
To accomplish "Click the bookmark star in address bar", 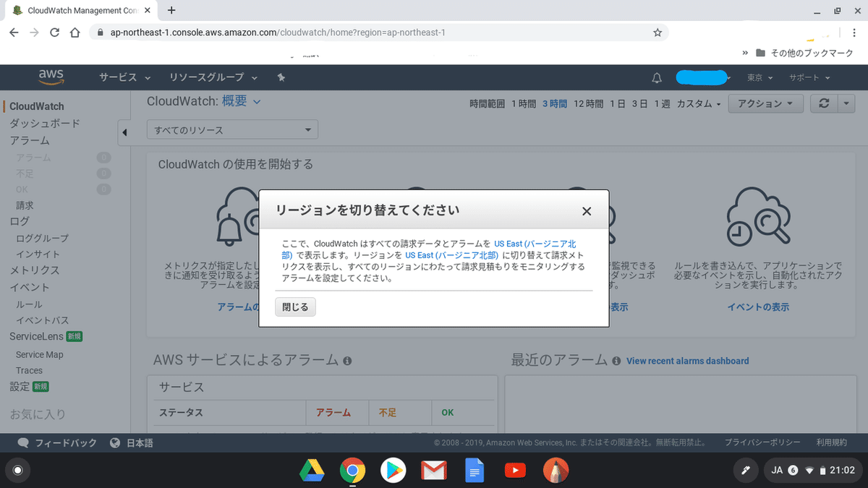I will [658, 32].
